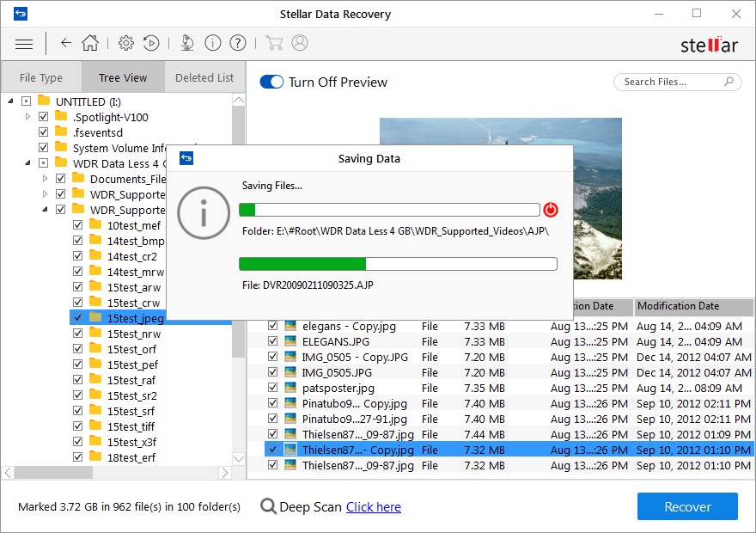Click the 10test_mef folder icon
Viewport: 756px width, 533px height.
coord(95,224)
